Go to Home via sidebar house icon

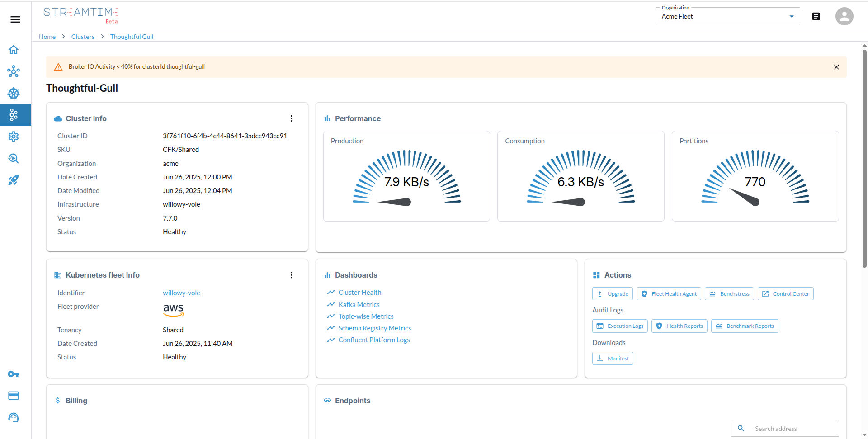pos(14,50)
